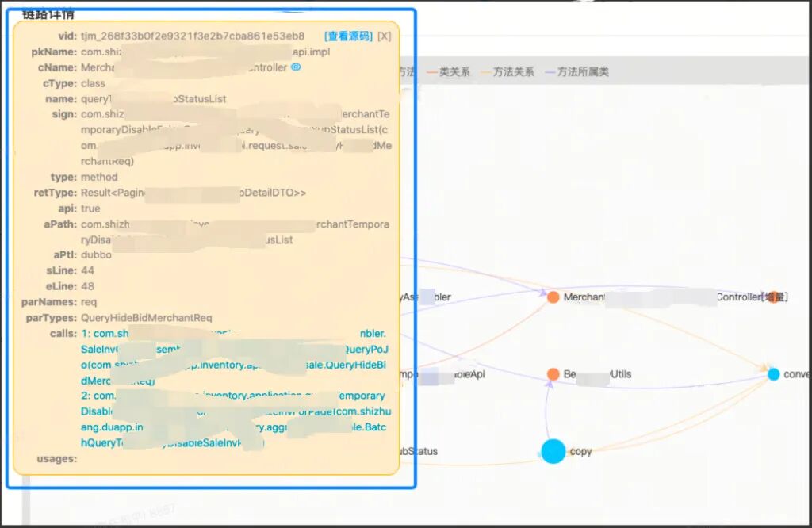
Task: Click the 'usages:' field label
Action: (57, 459)
